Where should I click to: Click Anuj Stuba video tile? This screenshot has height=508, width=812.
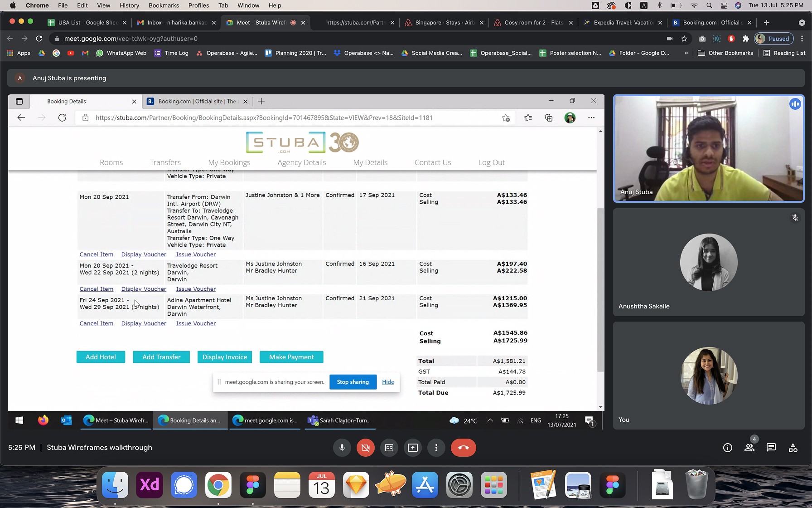click(x=709, y=148)
